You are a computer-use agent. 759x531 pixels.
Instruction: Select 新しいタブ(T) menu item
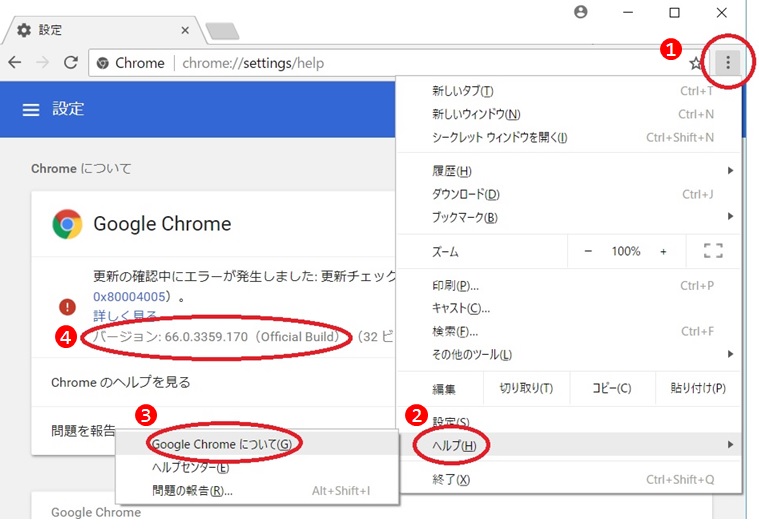(569, 91)
